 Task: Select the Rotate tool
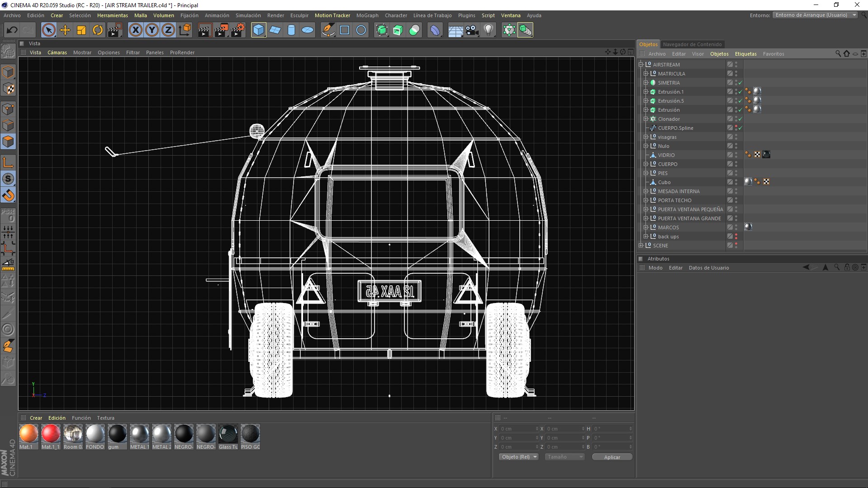(x=98, y=30)
